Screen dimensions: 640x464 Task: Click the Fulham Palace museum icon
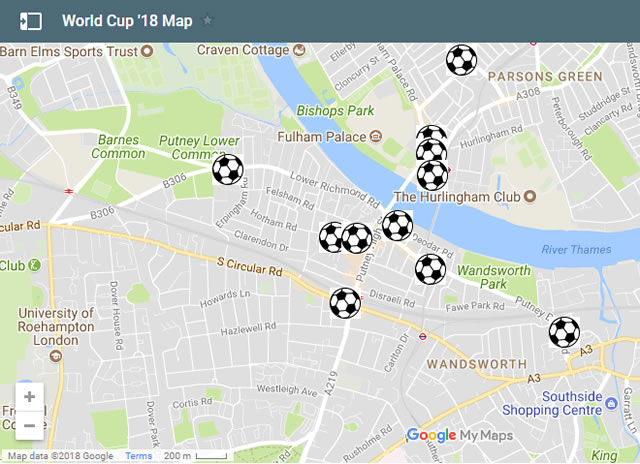coord(374,136)
